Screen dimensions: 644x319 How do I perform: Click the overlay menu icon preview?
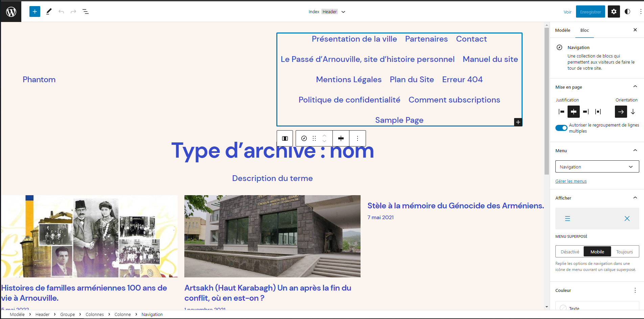click(x=597, y=219)
